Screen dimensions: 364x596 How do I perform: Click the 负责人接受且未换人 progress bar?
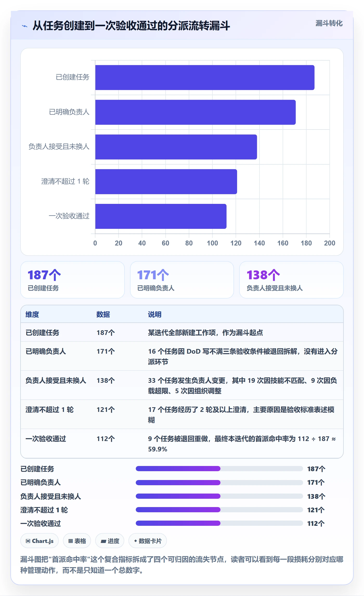click(x=219, y=496)
